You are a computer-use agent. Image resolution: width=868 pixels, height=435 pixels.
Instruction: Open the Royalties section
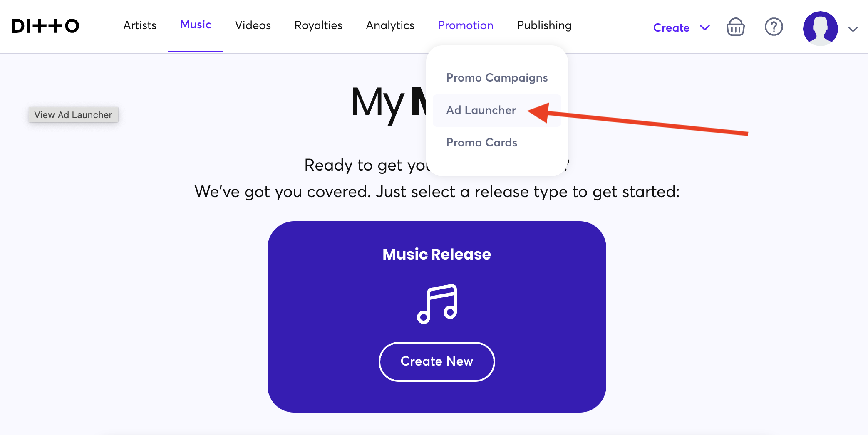click(318, 25)
